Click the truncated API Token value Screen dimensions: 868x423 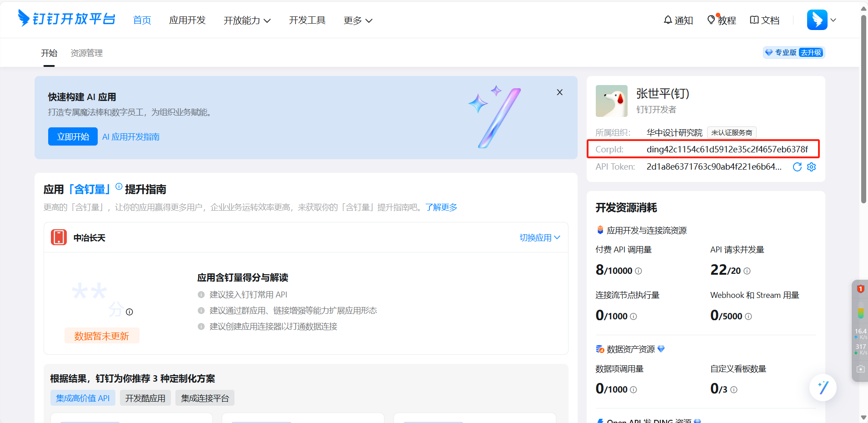pyautogui.click(x=714, y=167)
